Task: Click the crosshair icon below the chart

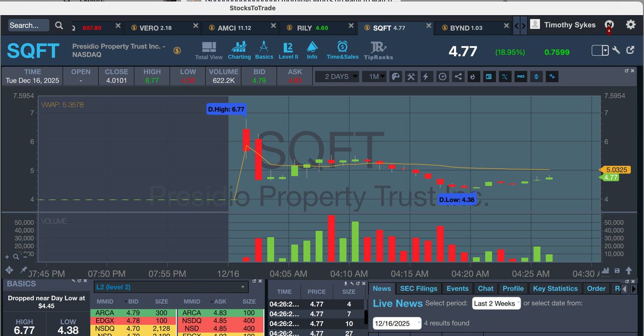Action: [x=9, y=270]
